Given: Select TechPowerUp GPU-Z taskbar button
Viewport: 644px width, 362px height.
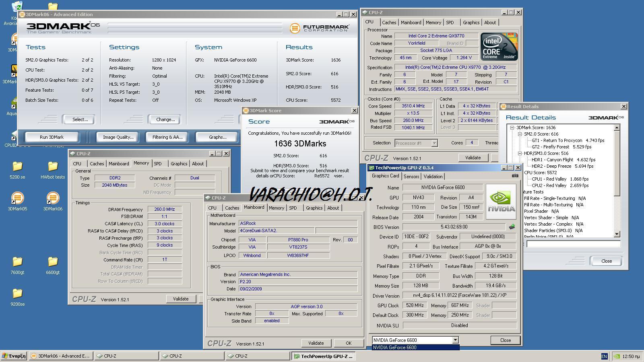Looking at the screenshot, I should 324,356.
